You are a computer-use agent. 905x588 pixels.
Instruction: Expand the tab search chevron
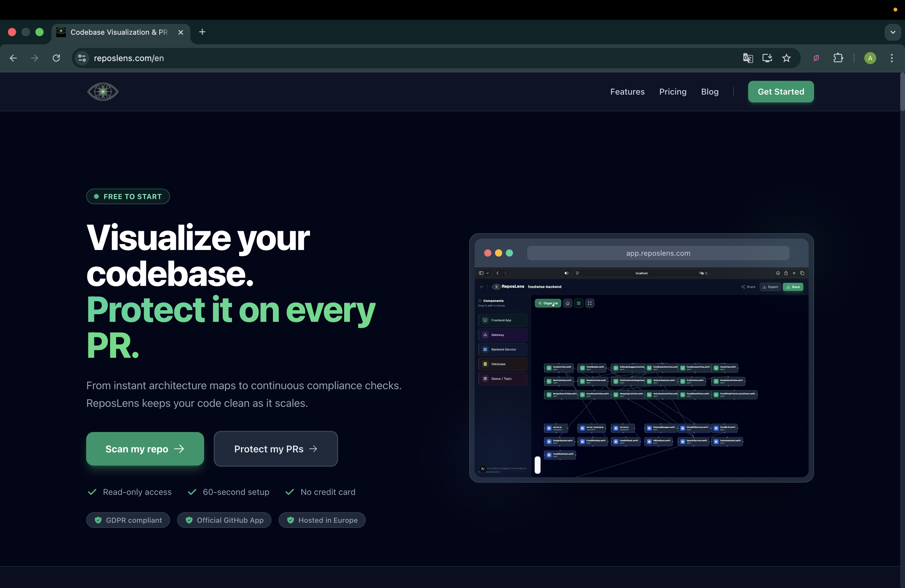pyautogui.click(x=893, y=32)
